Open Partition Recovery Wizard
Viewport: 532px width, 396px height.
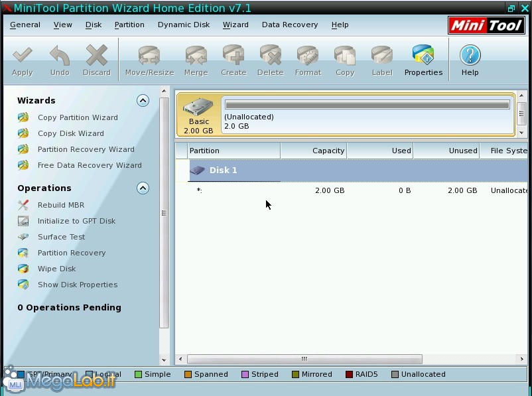coord(86,149)
